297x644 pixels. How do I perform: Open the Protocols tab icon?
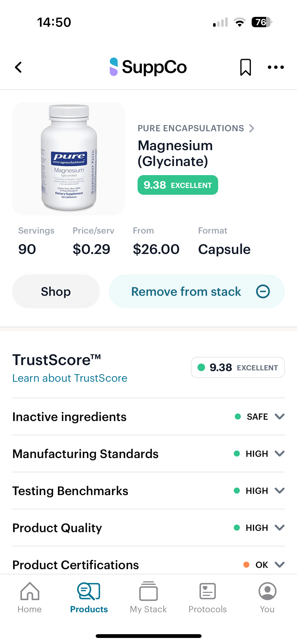pos(208,591)
